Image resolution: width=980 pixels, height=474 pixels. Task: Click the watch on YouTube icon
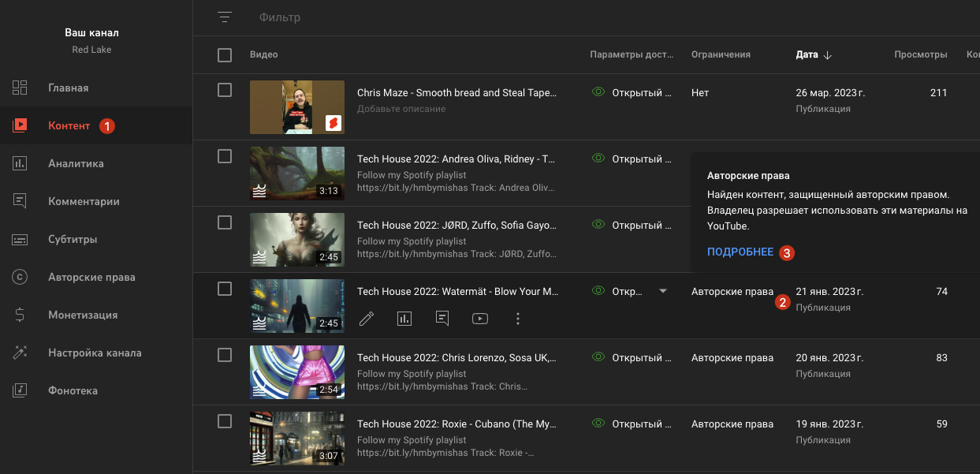pyautogui.click(x=480, y=319)
